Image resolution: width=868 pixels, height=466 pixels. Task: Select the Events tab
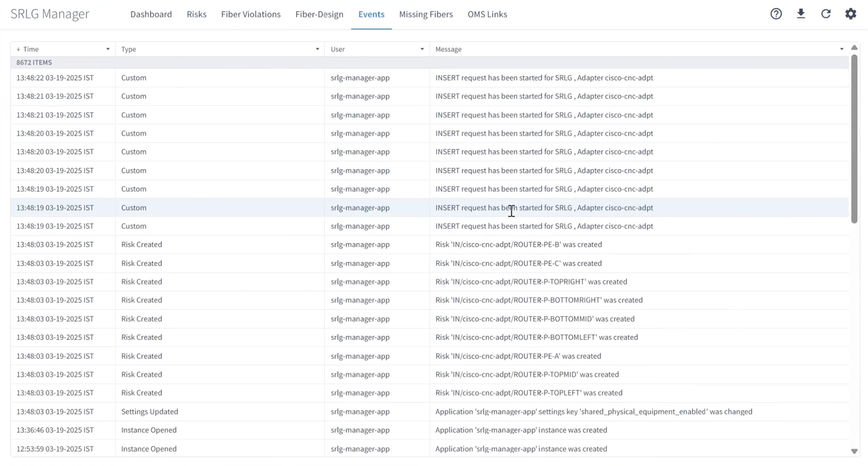[x=371, y=14]
